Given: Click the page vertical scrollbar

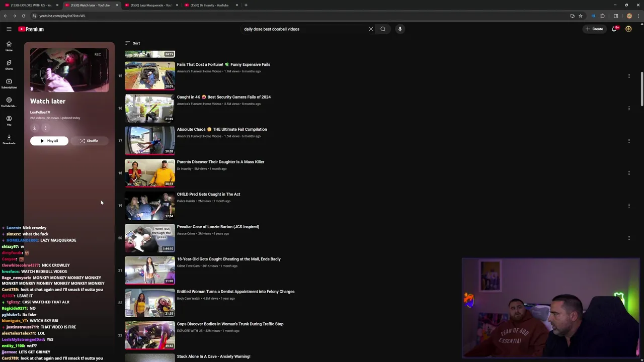Looking at the screenshot, I should click(641, 89).
